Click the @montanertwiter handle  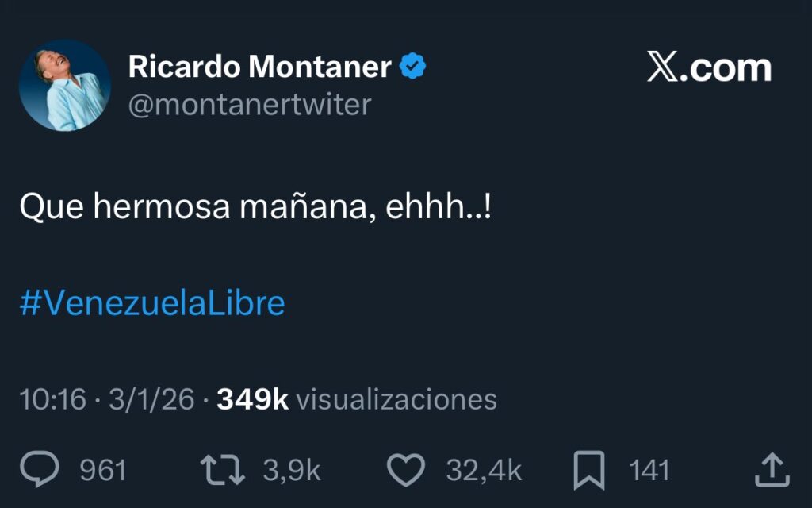(x=249, y=105)
